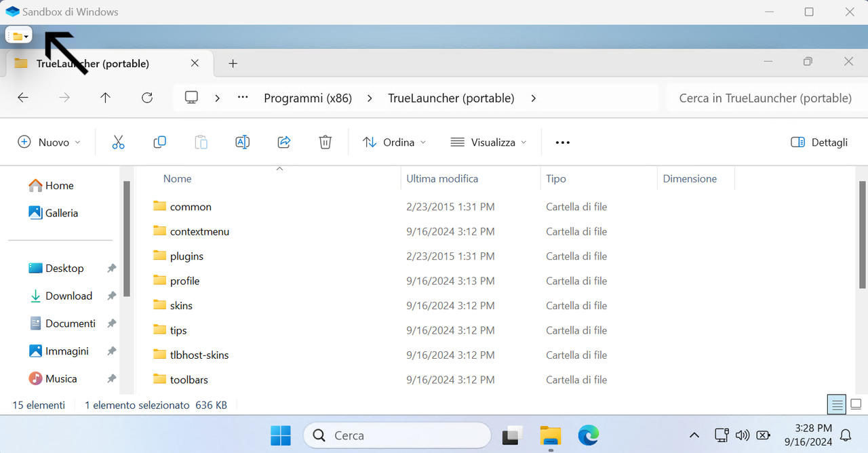
Task: Click the pin icon beside Musica
Action: coord(111,379)
